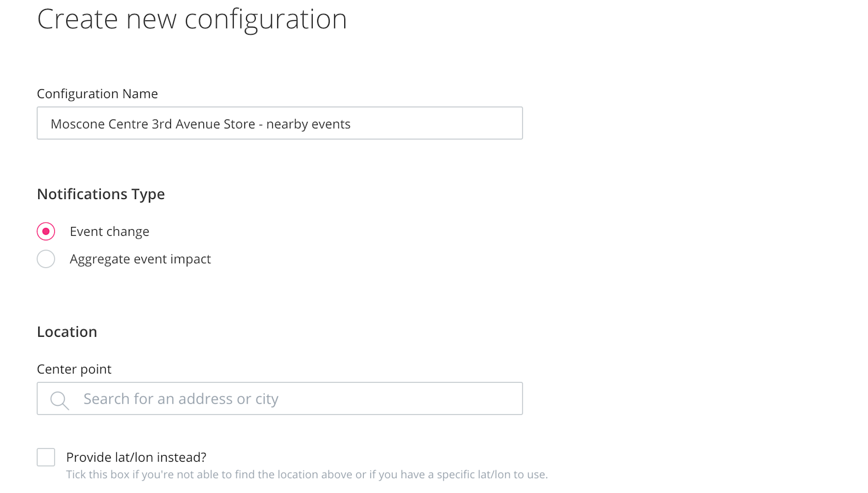
Task: Click the Create new configuration page title
Action: 192,20
